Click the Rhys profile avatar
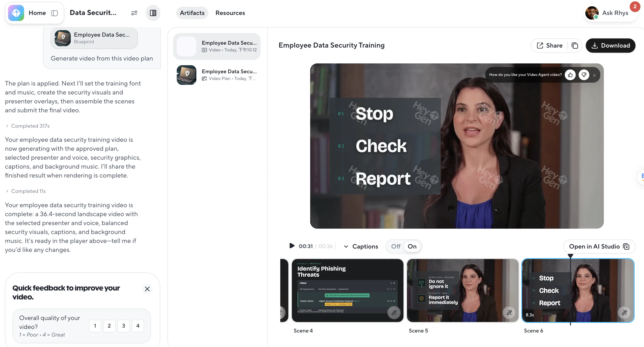644x347 pixels. tap(592, 13)
